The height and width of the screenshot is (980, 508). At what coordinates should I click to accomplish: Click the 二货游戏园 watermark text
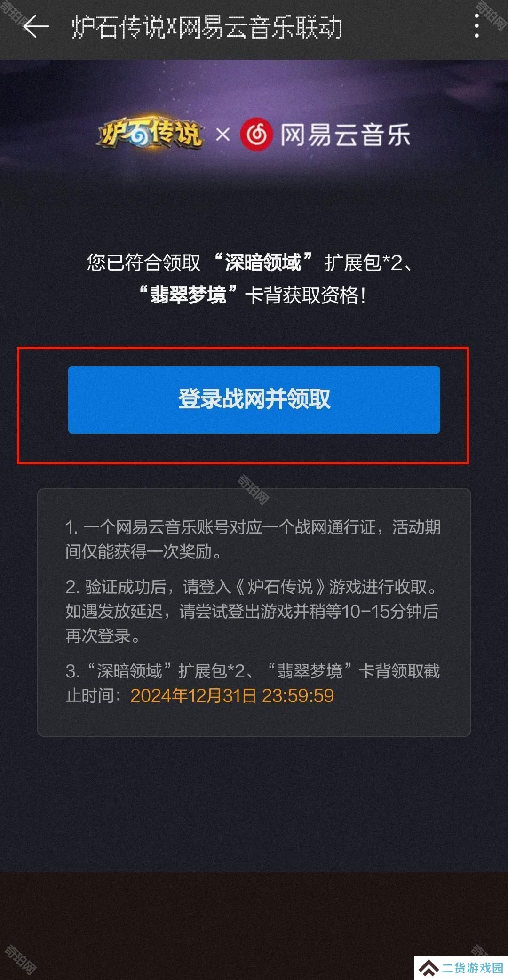[x=472, y=968]
